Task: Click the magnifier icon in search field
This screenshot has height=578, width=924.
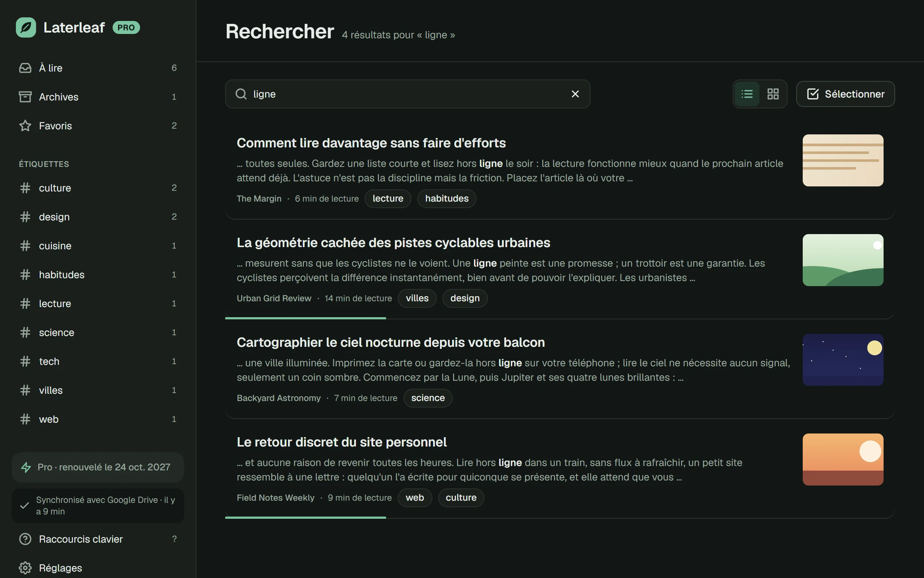Action: (241, 94)
